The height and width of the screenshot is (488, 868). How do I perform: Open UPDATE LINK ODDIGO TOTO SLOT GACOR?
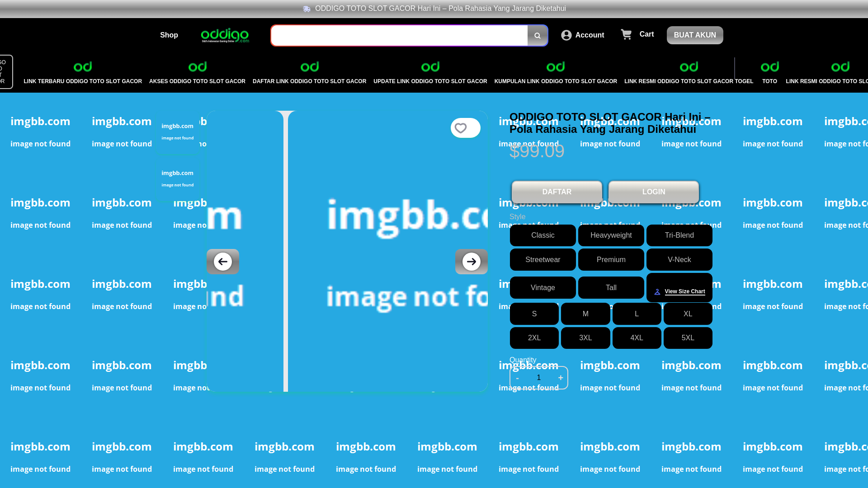click(x=430, y=81)
